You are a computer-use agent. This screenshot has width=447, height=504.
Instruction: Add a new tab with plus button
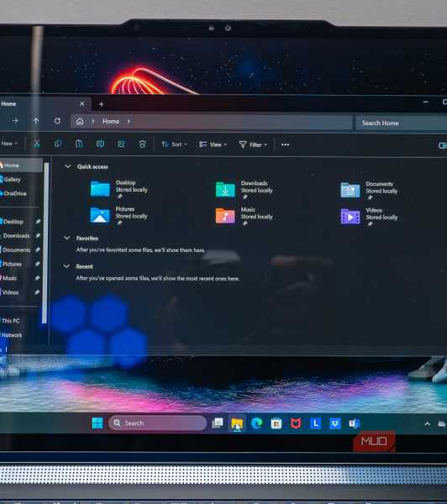pyautogui.click(x=101, y=104)
